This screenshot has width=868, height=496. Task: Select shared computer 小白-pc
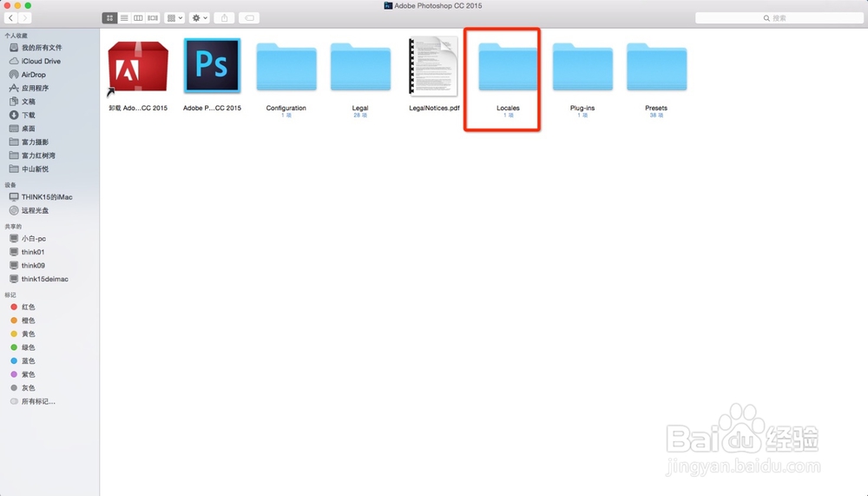coord(33,238)
